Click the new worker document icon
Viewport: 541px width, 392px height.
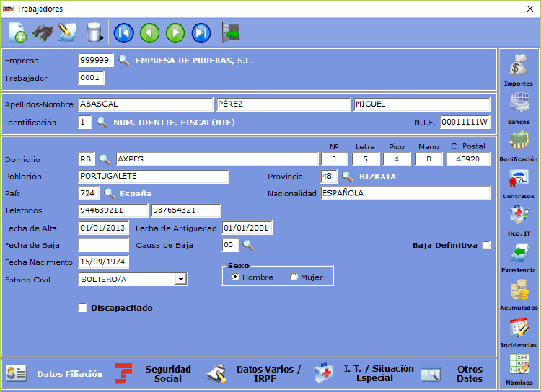(17, 32)
